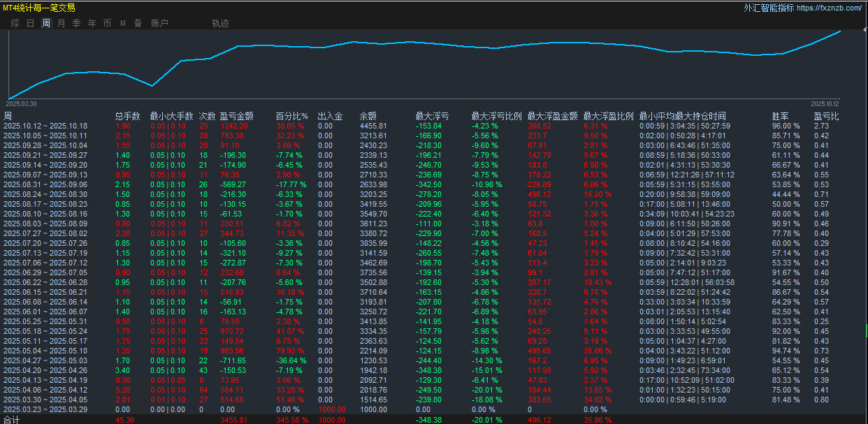This screenshot has height=424, width=868.
Task: Click the 最大浮盈比例 column header
Action: click(x=608, y=116)
